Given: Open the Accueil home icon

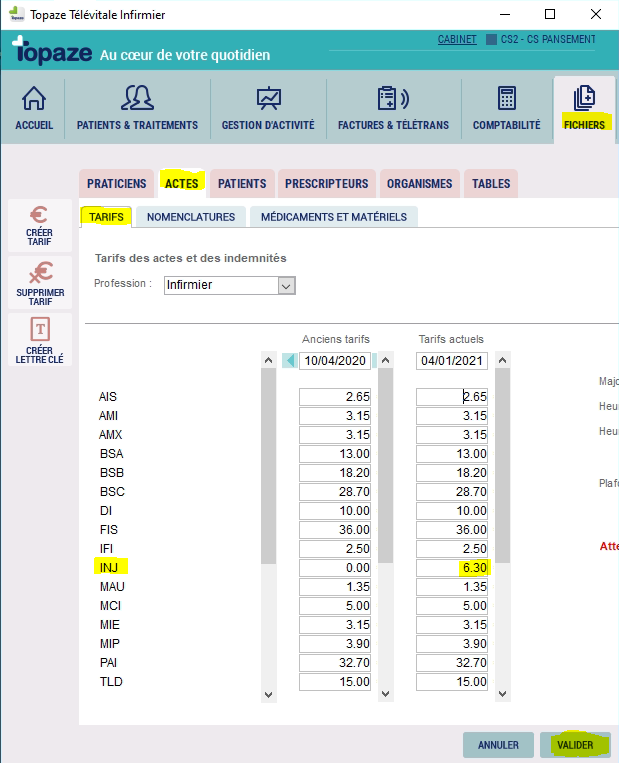Looking at the screenshot, I should [34, 98].
